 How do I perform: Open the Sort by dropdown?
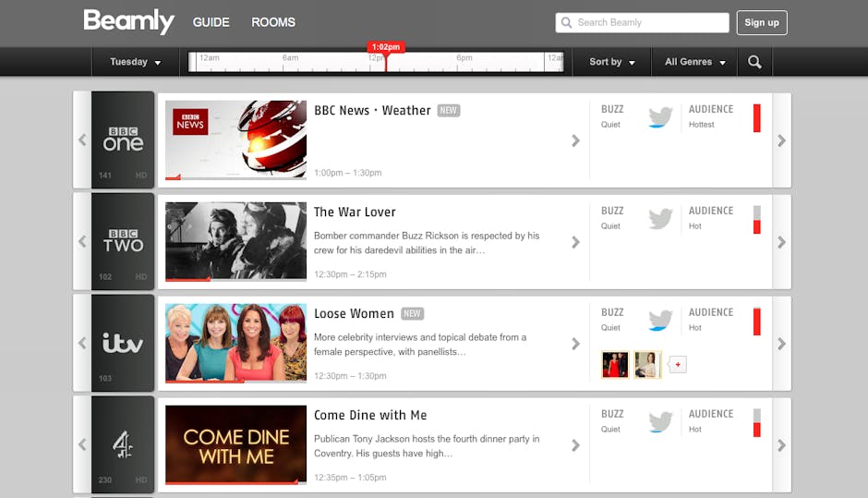pyautogui.click(x=612, y=62)
